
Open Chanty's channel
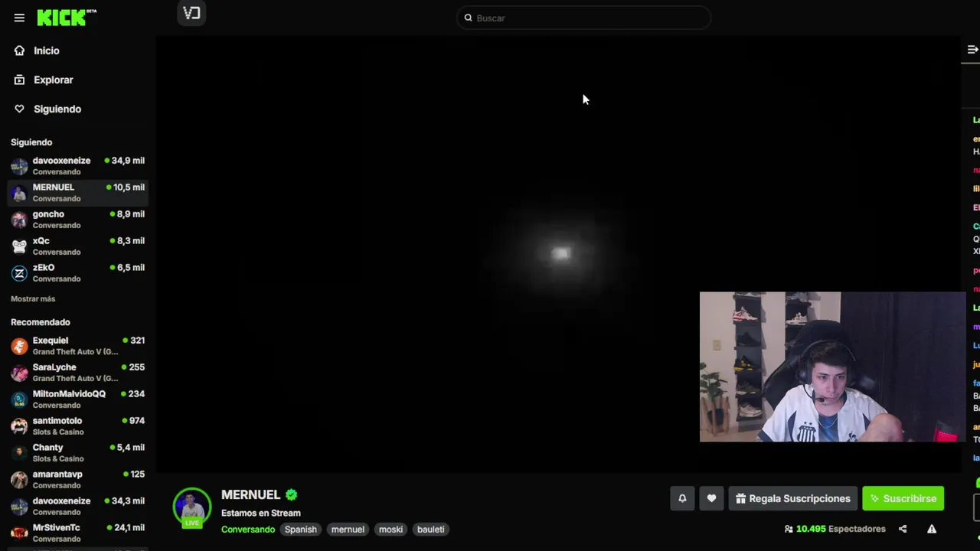(78, 453)
